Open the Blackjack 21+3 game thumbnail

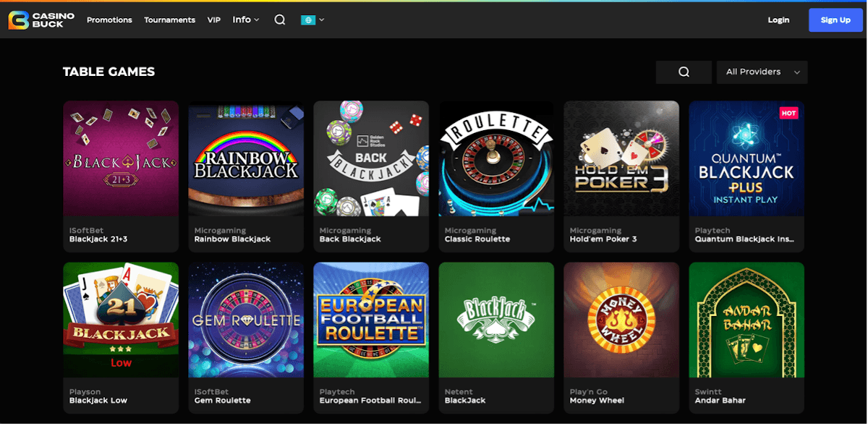121,158
